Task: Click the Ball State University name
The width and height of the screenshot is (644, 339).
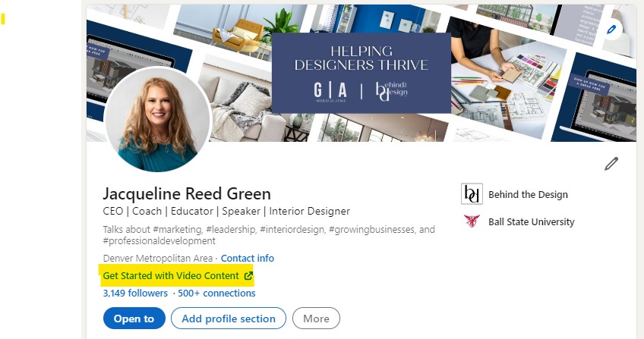Action: pyautogui.click(x=531, y=221)
